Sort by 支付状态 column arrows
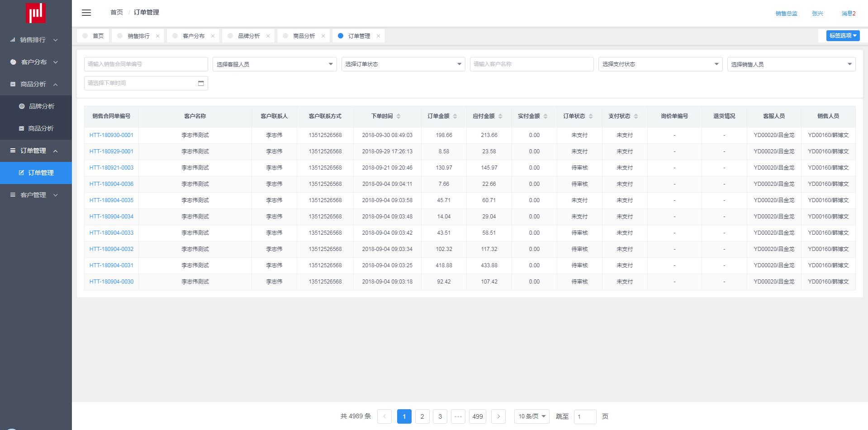The image size is (868, 430). [x=636, y=116]
